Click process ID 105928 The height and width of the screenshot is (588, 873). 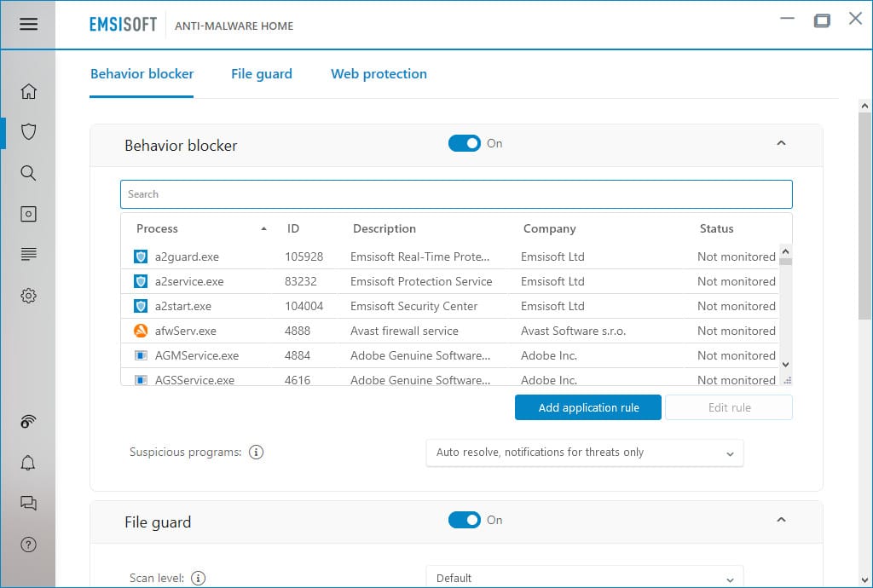(304, 257)
